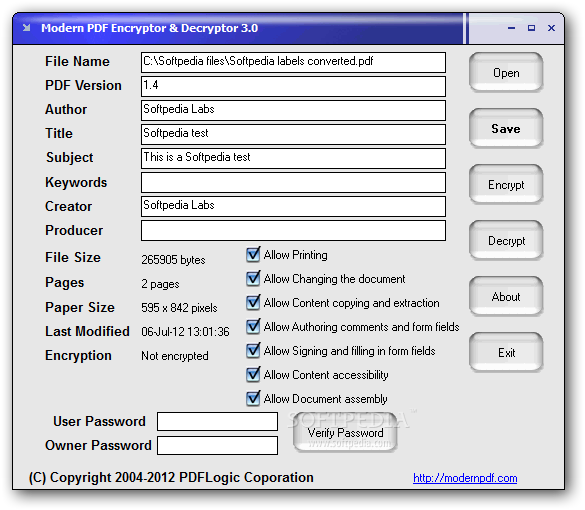Viewport: 585px width, 510px height.
Task: Click the 'Last Modified' label
Action: pos(87,331)
